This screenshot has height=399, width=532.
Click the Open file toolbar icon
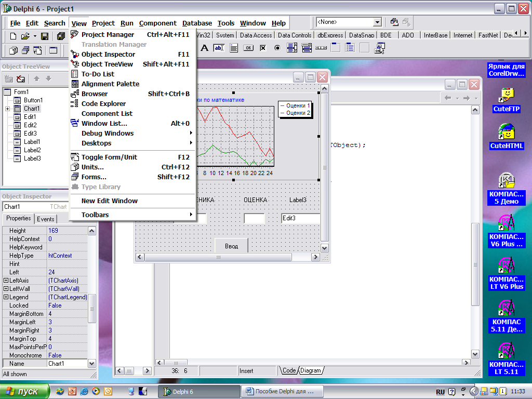click(x=25, y=36)
